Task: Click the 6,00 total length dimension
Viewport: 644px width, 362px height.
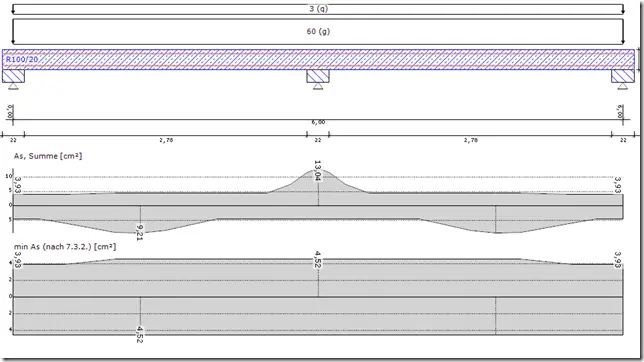Action: tap(318, 122)
